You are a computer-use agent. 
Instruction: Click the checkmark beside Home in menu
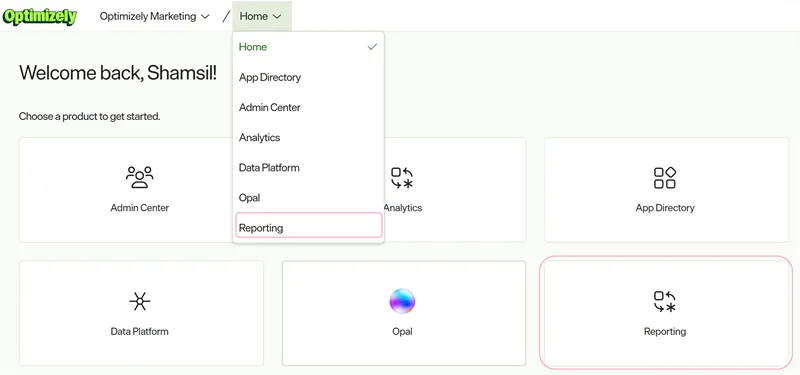(372, 47)
